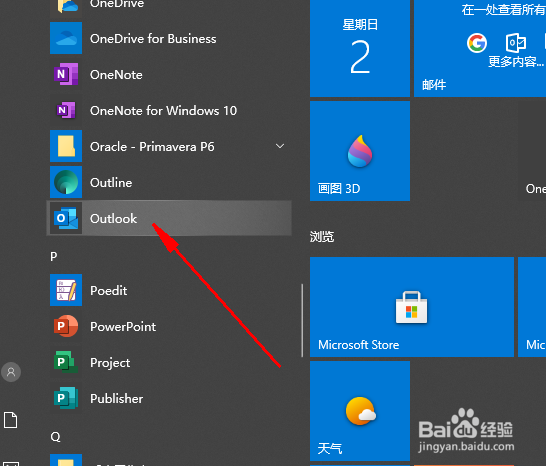Open the Weather tile (天气)
The width and height of the screenshot is (546, 466).
[360, 411]
